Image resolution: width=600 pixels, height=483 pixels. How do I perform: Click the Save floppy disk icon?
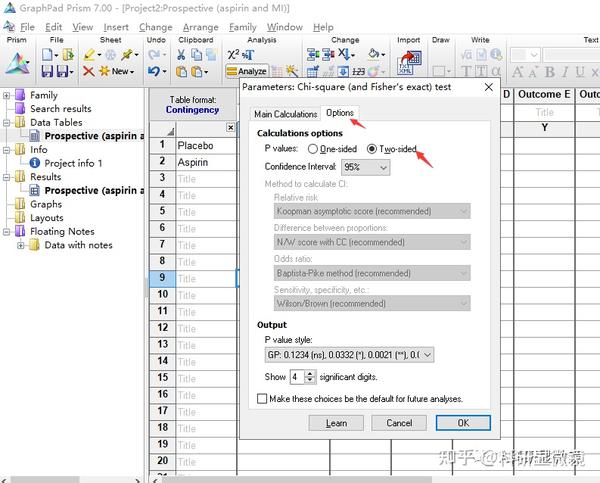(x=47, y=71)
